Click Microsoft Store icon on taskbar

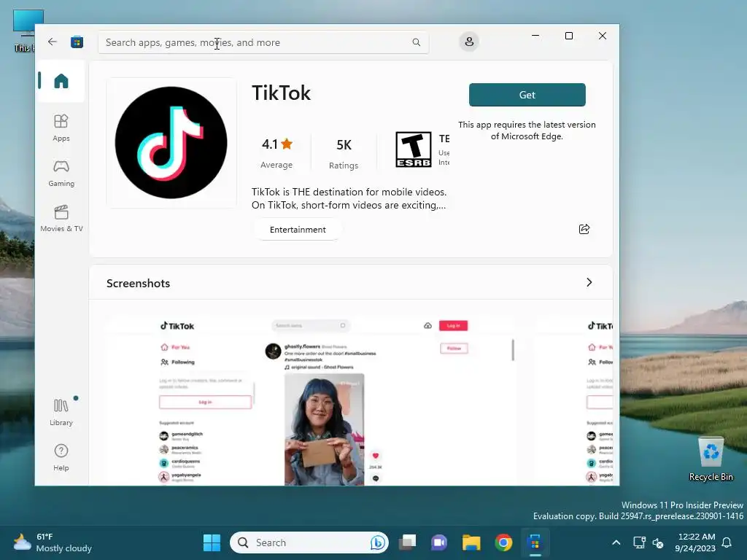[535, 542]
